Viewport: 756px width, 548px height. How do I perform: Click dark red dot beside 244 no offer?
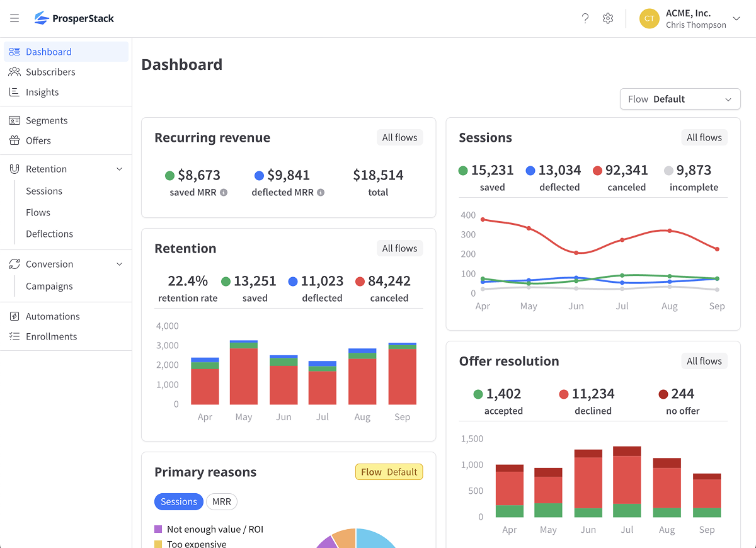663,394
